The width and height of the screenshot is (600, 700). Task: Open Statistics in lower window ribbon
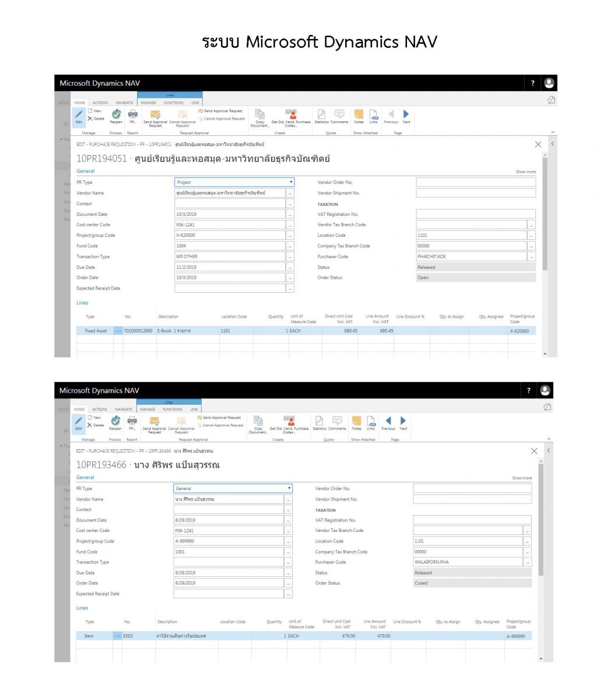coord(320,423)
